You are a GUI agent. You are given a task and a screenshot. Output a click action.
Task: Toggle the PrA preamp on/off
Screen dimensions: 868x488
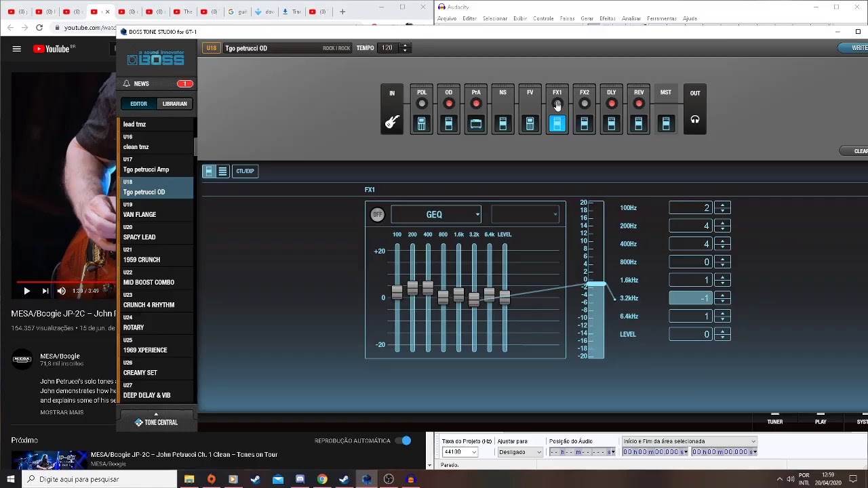click(x=475, y=104)
